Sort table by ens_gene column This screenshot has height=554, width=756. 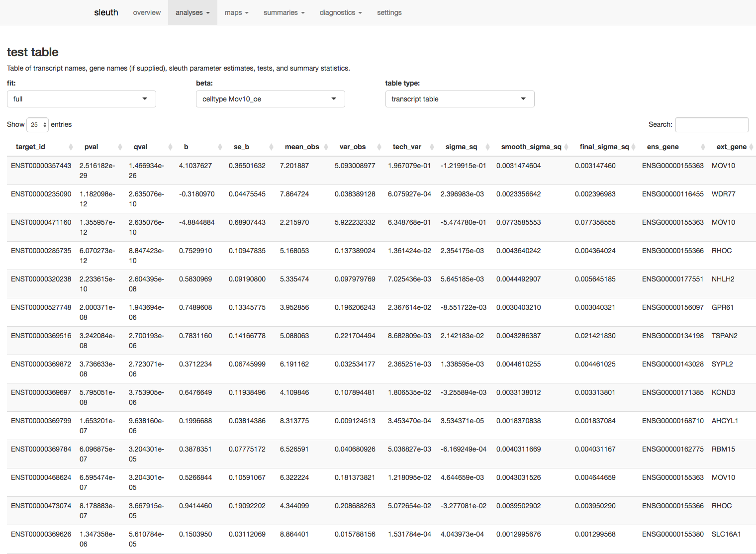tap(673, 147)
